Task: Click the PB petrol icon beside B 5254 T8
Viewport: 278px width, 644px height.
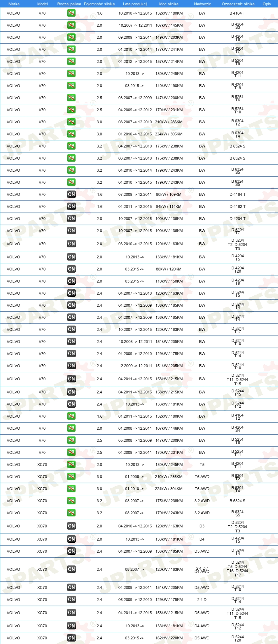Action: click(x=71, y=440)
